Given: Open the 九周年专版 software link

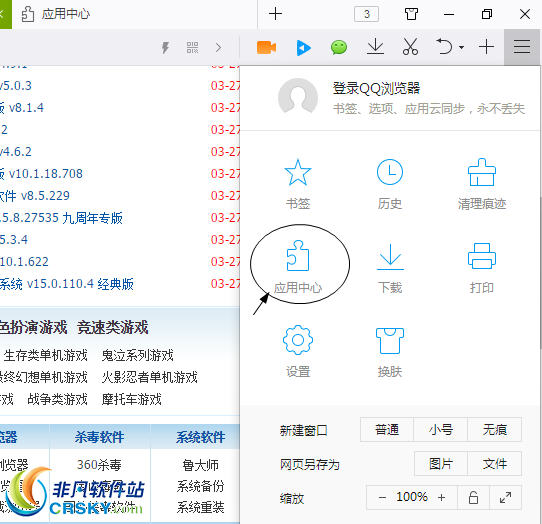Looking at the screenshot, I should (61, 218).
